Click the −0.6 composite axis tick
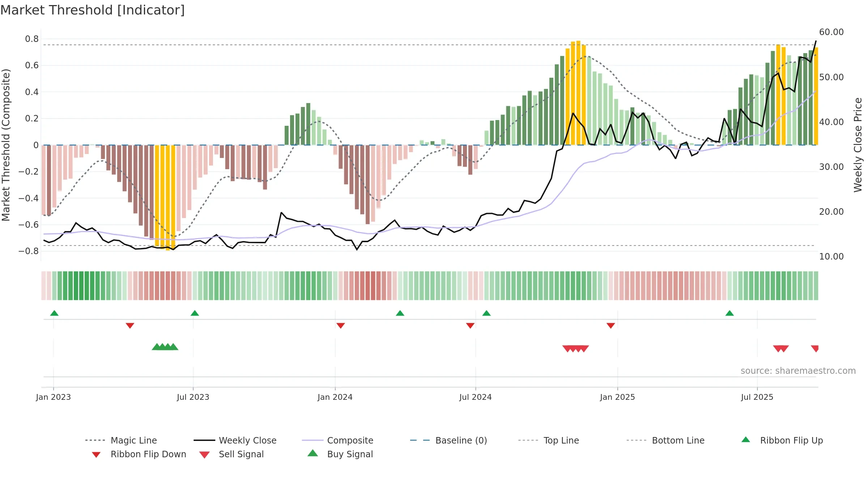This screenshot has height=488, width=868. click(29, 224)
